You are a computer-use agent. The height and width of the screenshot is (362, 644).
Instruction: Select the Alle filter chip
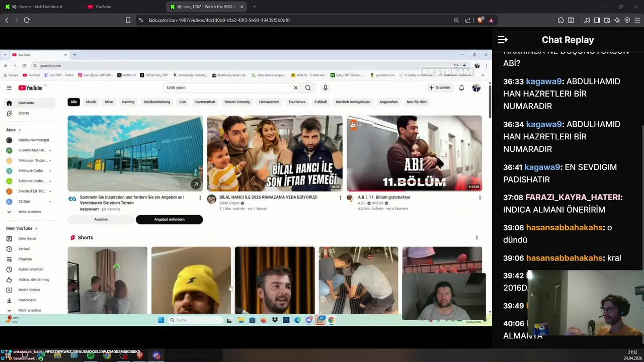pyautogui.click(x=74, y=102)
